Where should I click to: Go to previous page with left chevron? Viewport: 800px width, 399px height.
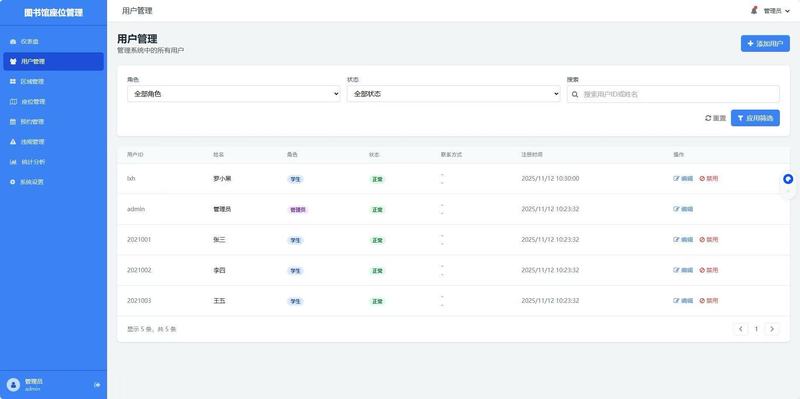[x=740, y=329]
